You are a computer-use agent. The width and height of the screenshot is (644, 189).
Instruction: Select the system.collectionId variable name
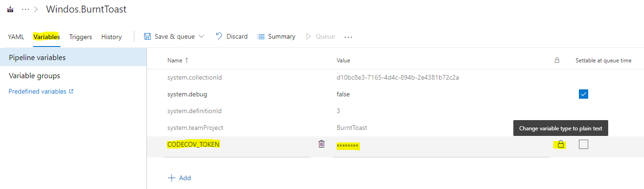click(194, 77)
